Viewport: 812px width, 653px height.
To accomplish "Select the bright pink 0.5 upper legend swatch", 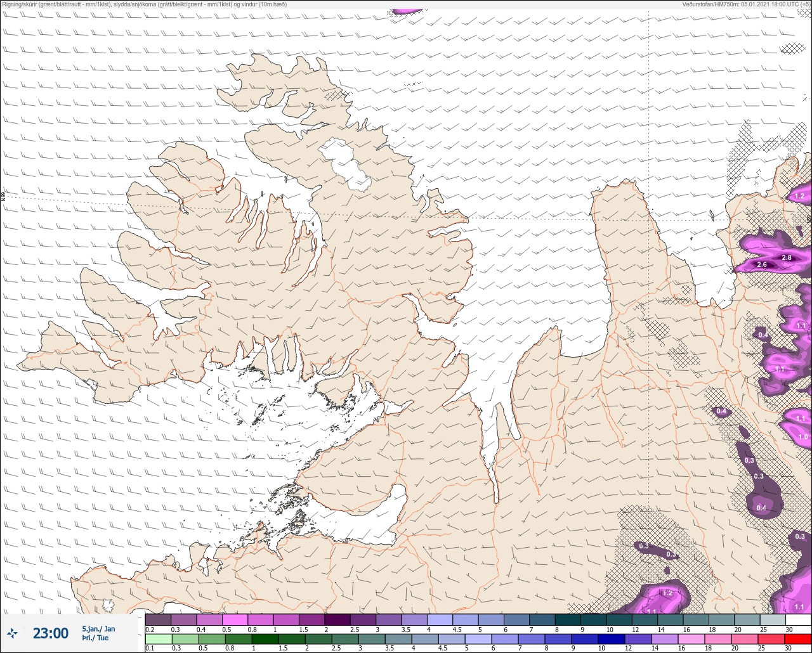I will coord(235,619).
